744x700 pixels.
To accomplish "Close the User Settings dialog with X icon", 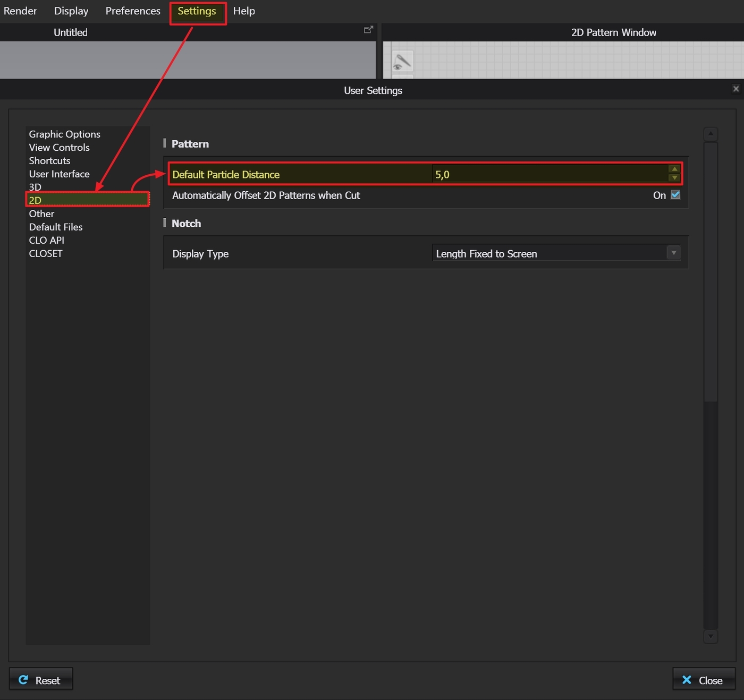I will (736, 89).
